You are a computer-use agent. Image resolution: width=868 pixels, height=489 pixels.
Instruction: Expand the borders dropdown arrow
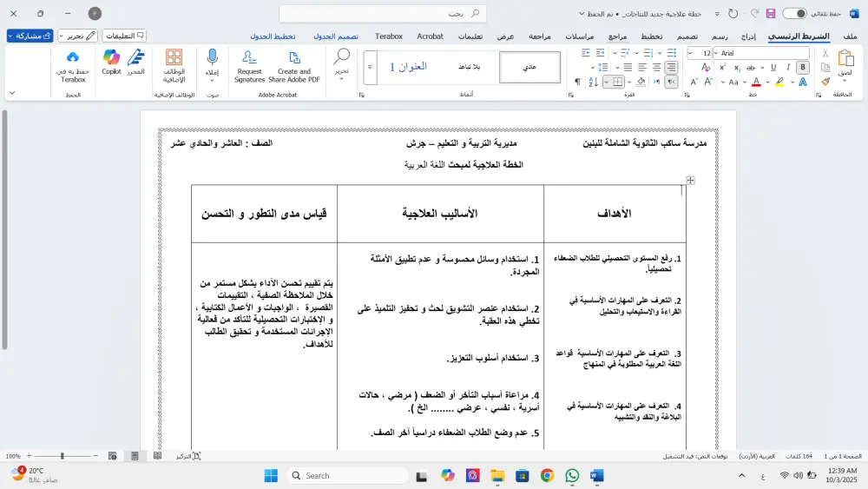pos(607,82)
